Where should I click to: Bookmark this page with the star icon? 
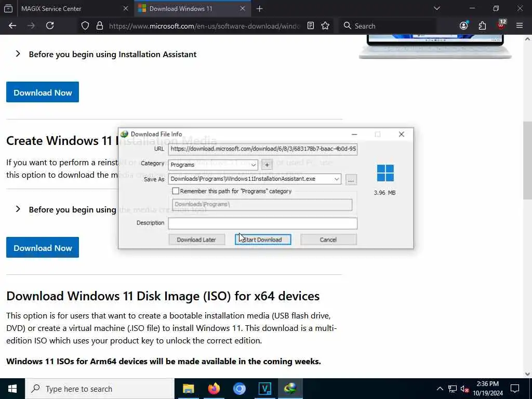[x=325, y=26]
